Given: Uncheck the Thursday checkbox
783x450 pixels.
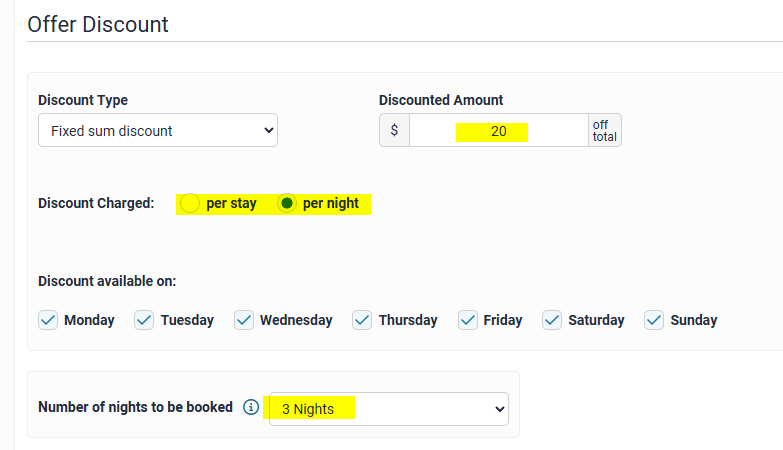Looking at the screenshot, I should pos(363,320).
